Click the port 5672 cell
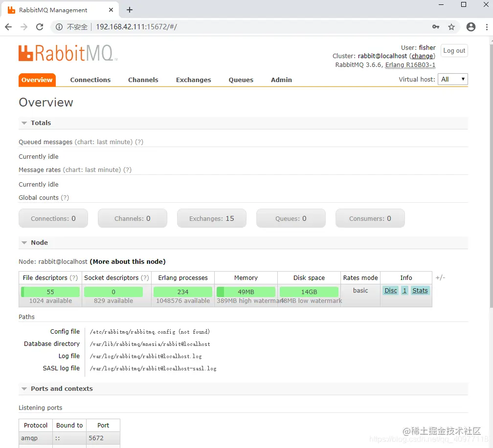 click(103, 438)
